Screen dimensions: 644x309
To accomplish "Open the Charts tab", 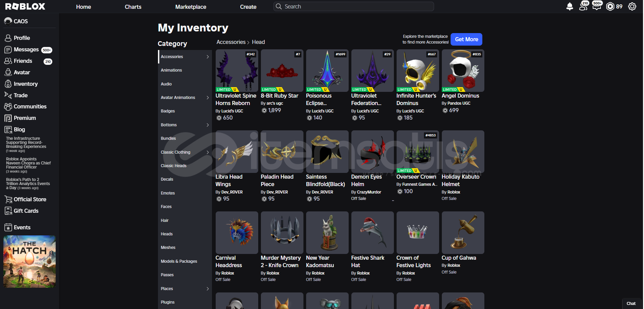I will coord(133,7).
